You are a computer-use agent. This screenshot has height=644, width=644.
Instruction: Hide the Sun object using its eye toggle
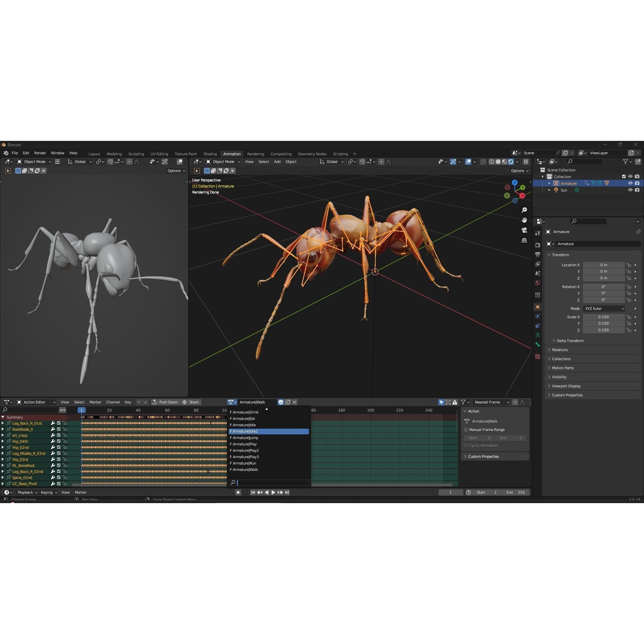tap(630, 190)
